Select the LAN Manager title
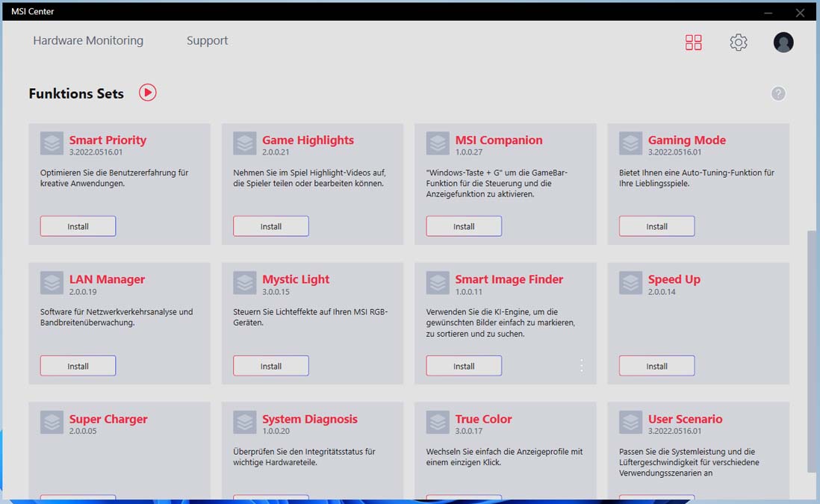The width and height of the screenshot is (820, 504). tap(108, 279)
